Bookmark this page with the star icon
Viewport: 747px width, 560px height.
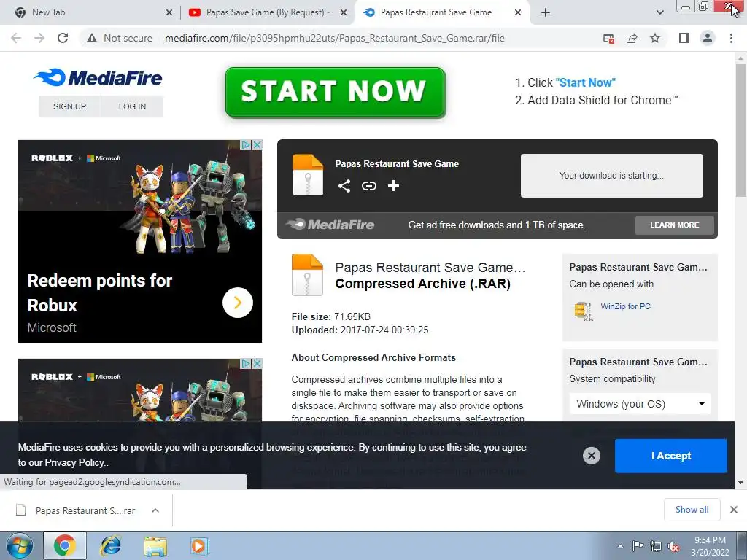point(655,38)
